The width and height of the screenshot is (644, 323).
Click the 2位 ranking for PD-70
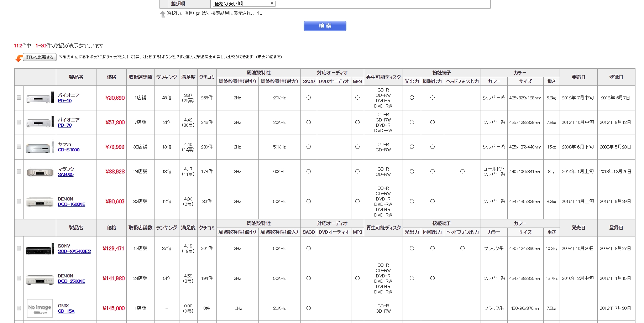(167, 123)
